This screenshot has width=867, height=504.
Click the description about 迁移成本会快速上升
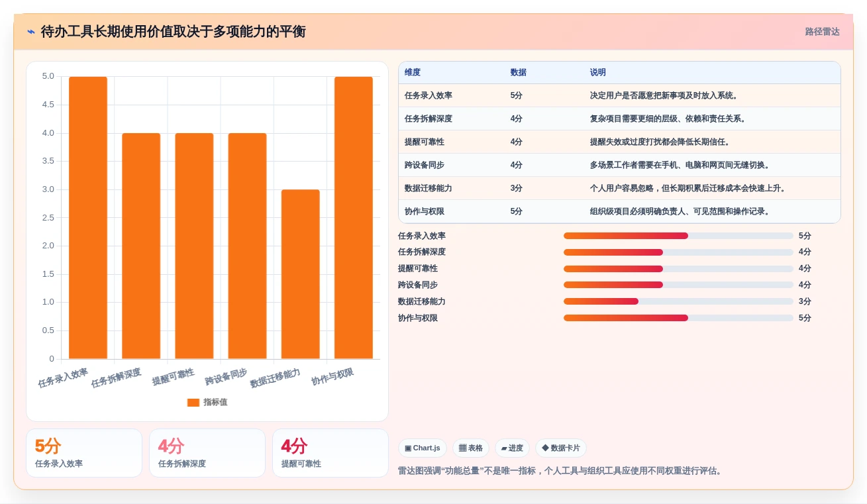click(688, 188)
